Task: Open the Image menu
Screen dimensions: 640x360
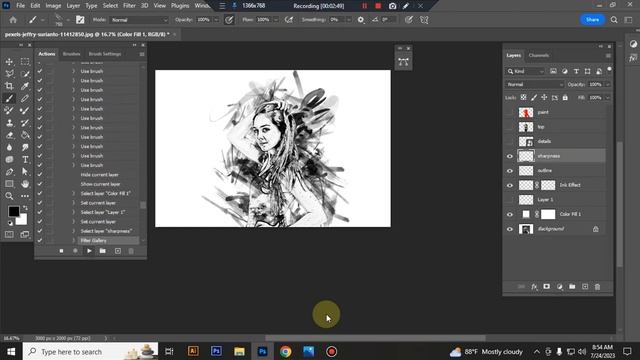Action: click(53, 6)
